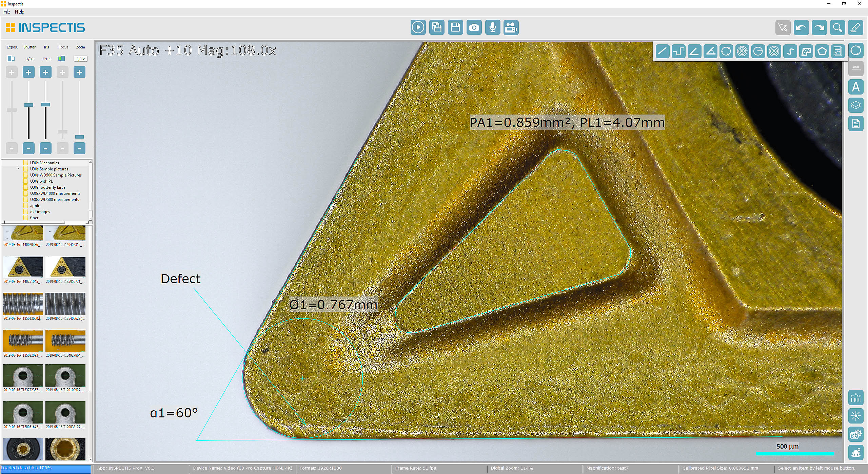Adjust the Zoom slider handle
The width and height of the screenshot is (868, 474).
coord(79,137)
